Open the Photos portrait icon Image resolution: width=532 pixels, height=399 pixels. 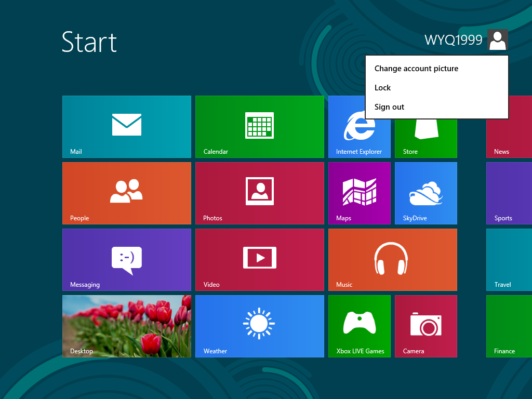coord(260,191)
